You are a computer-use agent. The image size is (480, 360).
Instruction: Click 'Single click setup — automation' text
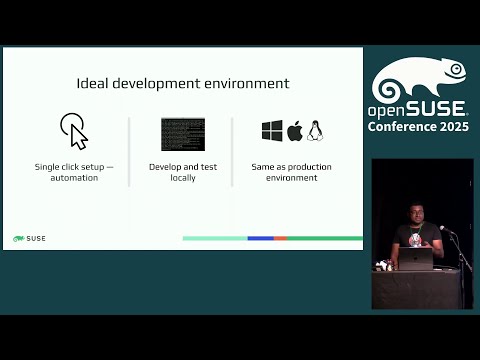tap(74, 172)
